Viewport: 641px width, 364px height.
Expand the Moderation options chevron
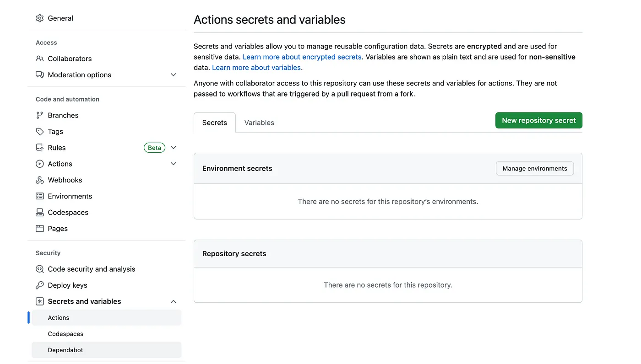(173, 75)
